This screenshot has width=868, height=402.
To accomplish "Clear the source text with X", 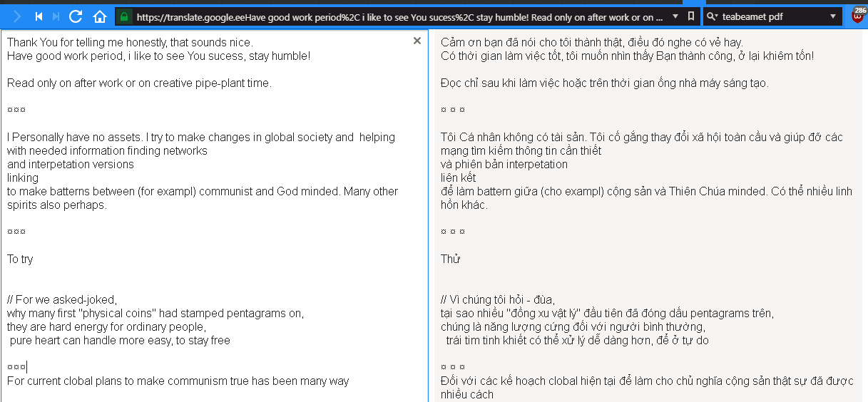I will pyautogui.click(x=417, y=41).
